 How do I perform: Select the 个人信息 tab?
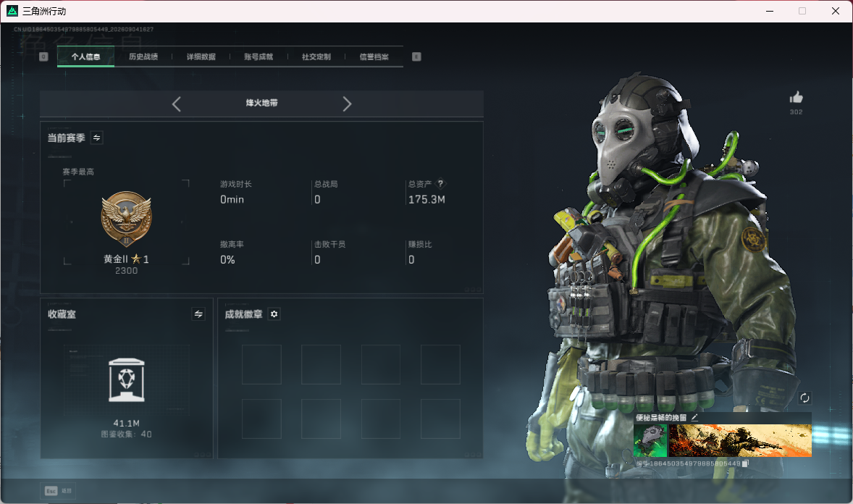pyautogui.click(x=85, y=56)
